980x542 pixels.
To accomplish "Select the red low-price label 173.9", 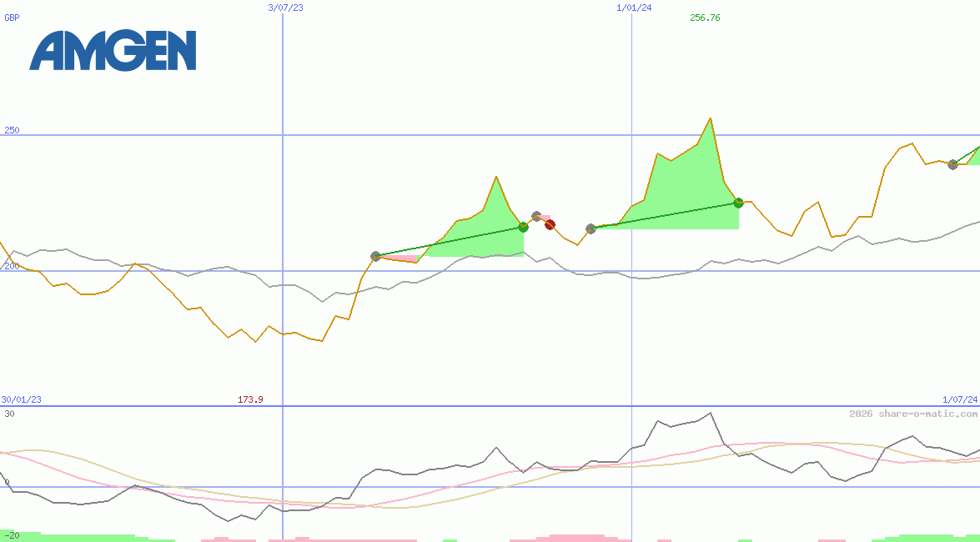I will (249, 399).
